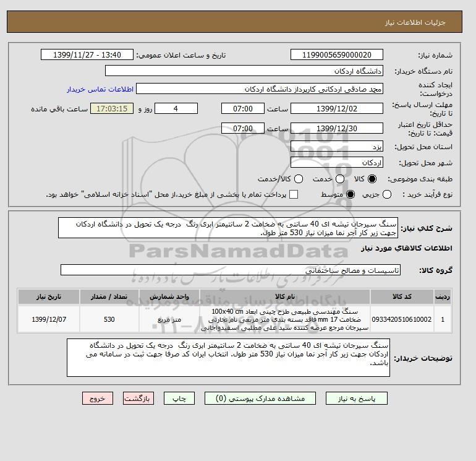
Task: Click the buyer name field دانشگاه اردکان
Action: (x=244, y=71)
